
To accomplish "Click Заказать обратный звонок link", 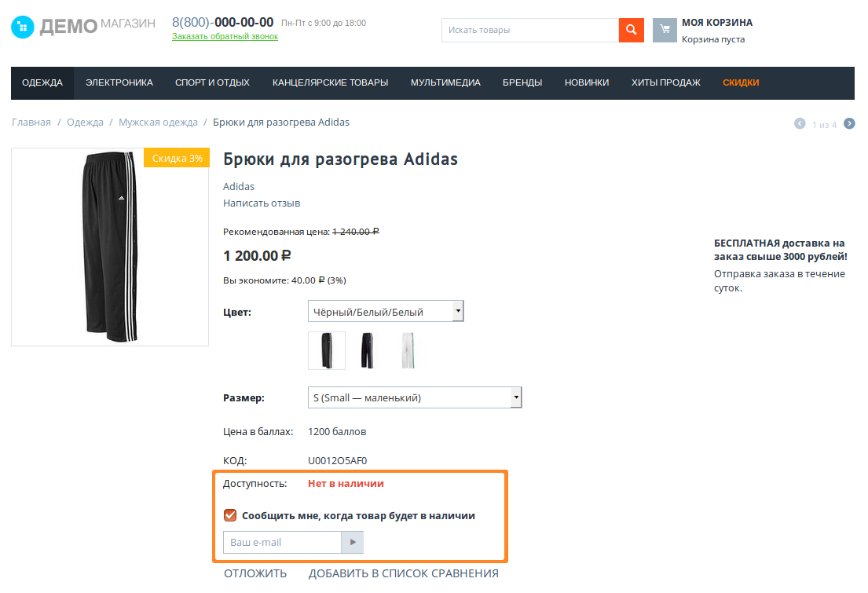I will coord(225,36).
